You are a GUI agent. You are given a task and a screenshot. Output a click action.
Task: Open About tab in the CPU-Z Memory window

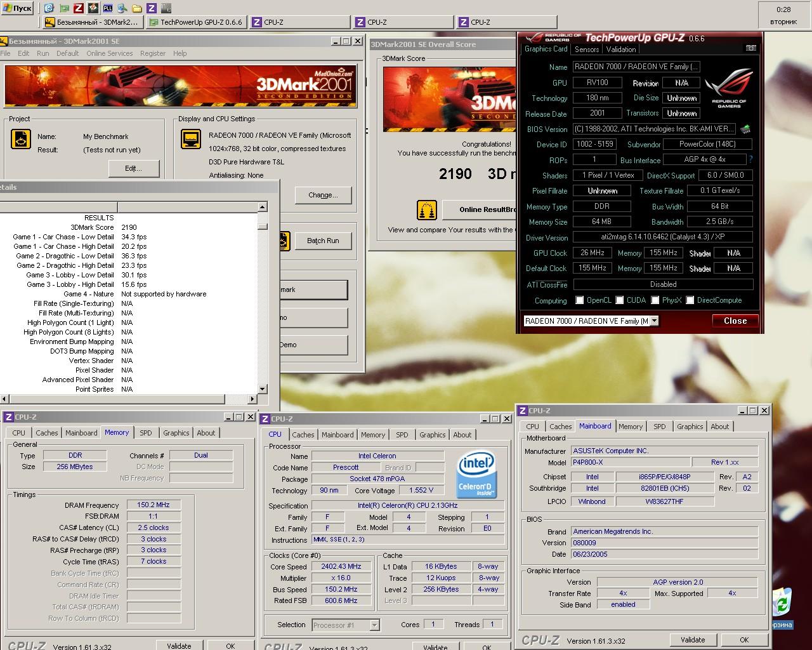coord(206,433)
